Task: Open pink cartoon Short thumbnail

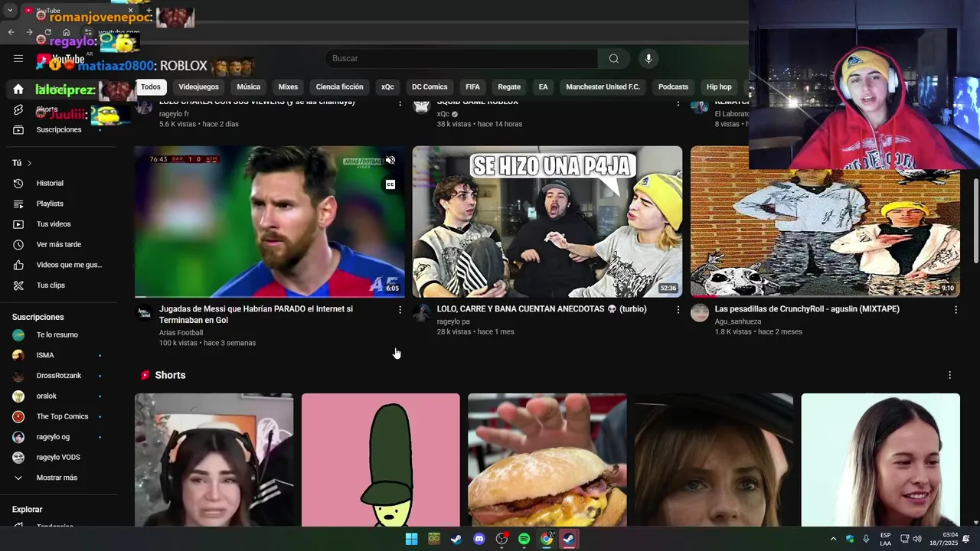Action: [x=381, y=460]
